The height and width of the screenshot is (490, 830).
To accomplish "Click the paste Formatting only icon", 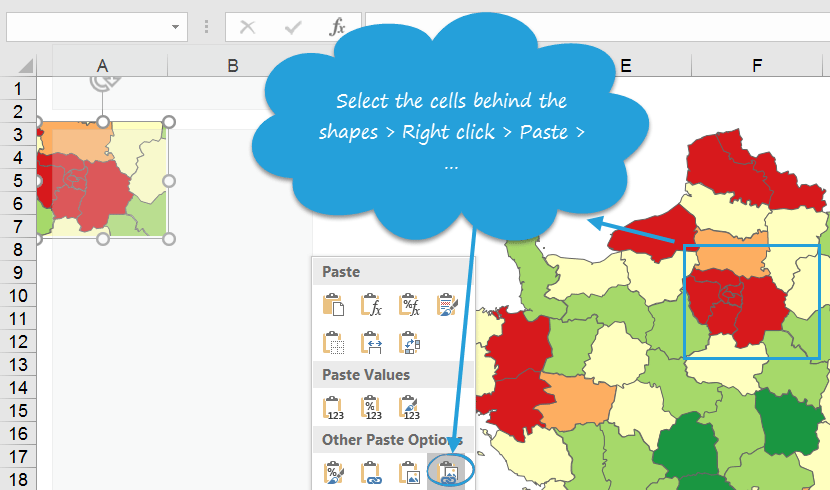I will (x=333, y=473).
